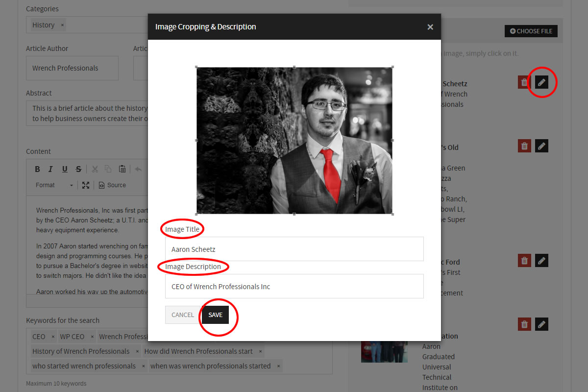This screenshot has height=392, width=588.
Task: Click the bottom-left corner crop handle
Action: 196,214
